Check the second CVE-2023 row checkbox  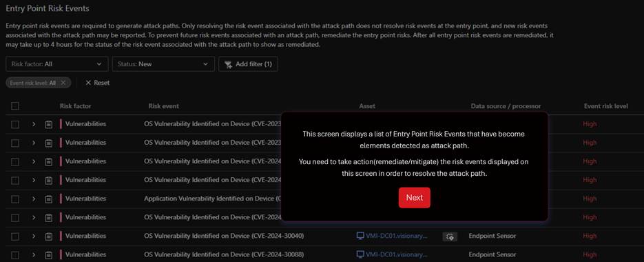[x=15, y=143]
